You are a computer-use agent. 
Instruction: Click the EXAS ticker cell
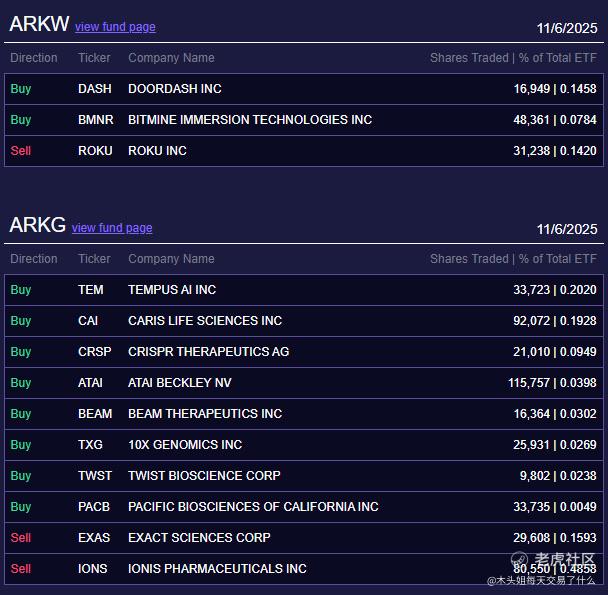(x=94, y=538)
